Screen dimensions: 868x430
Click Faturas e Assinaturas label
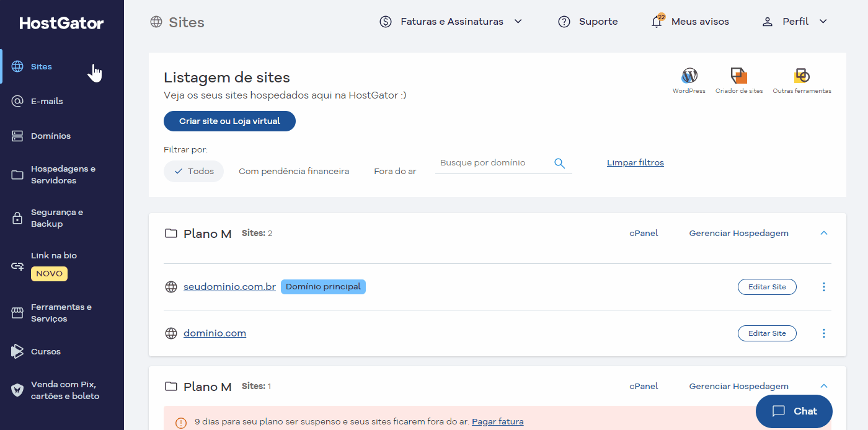pyautogui.click(x=452, y=22)
